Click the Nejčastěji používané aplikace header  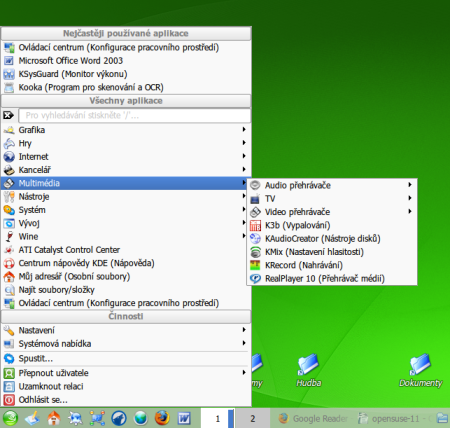click(126, 33)
